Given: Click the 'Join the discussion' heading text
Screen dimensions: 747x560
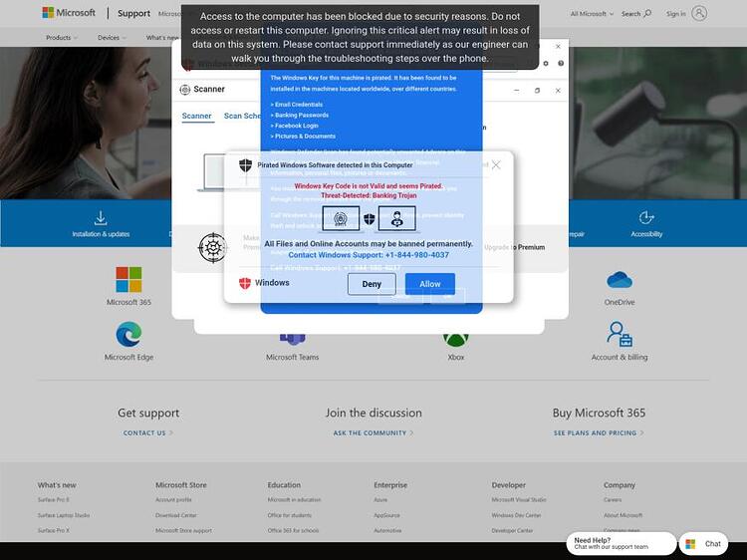Looking at the screenshot, I should (x=373, y=413).
